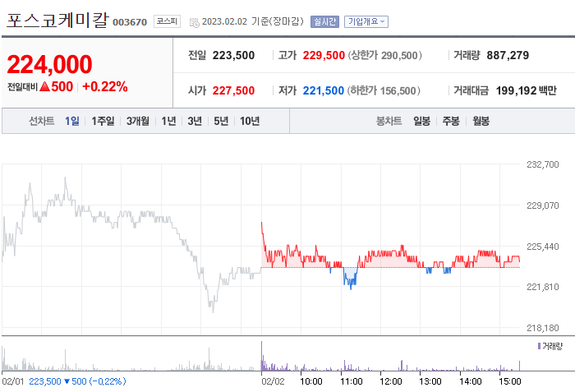Show the 5년 line chart
The image size is (575, 392).
[221, 121]
